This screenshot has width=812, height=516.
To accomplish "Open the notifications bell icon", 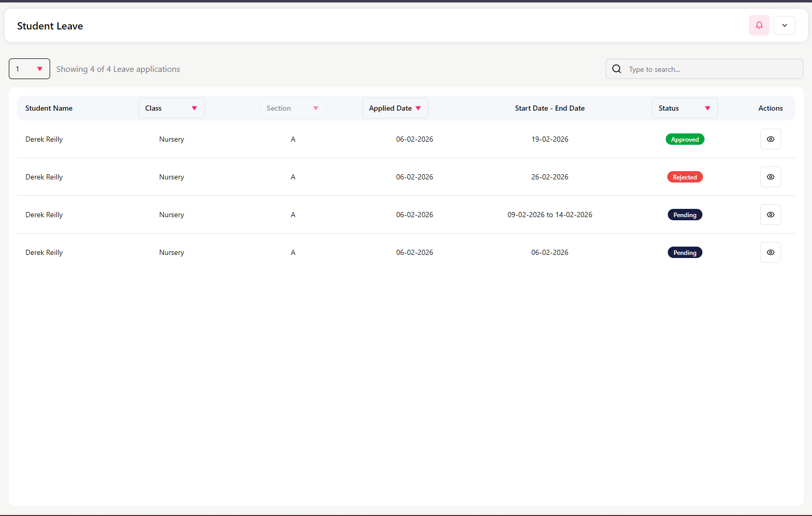I will pos(759,25).
